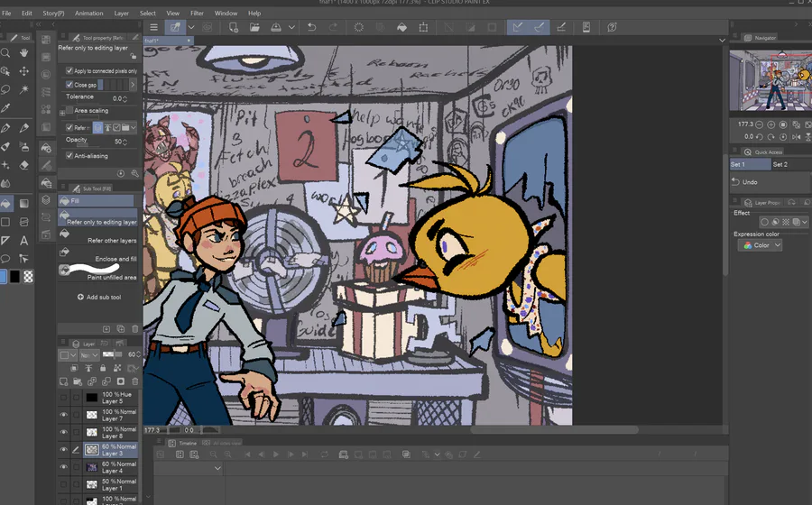812x505 pixels.
Task: Toggle Apply to connected pixels only checkbox
Action: pyautogui.click(x=69, y=70)
